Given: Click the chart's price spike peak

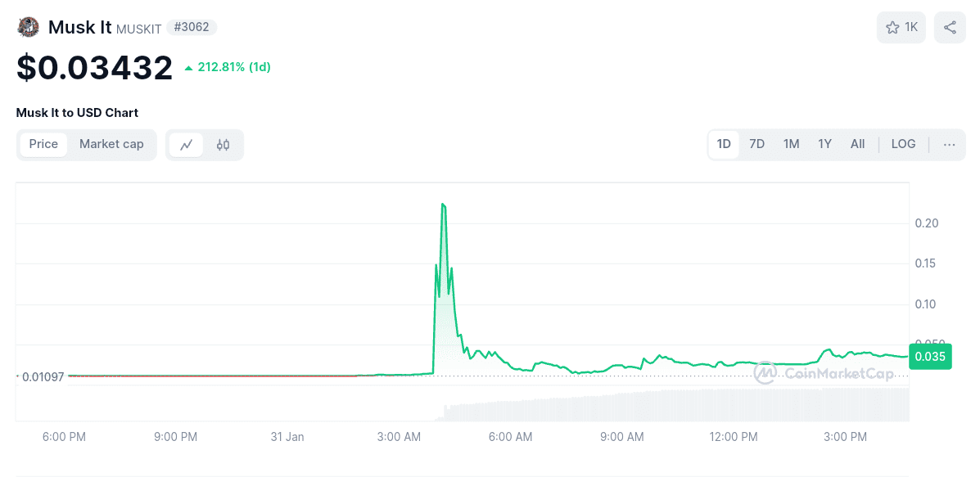Looking at the screenshot, I should pyautogui.click(x=444, y=205).
